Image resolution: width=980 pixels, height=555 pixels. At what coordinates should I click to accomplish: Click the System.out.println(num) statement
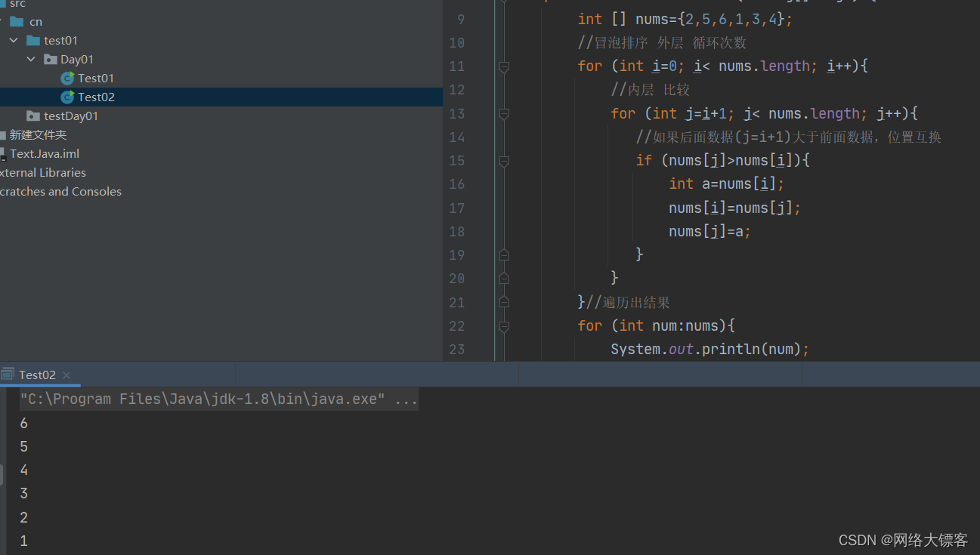[x=710, y=350]
